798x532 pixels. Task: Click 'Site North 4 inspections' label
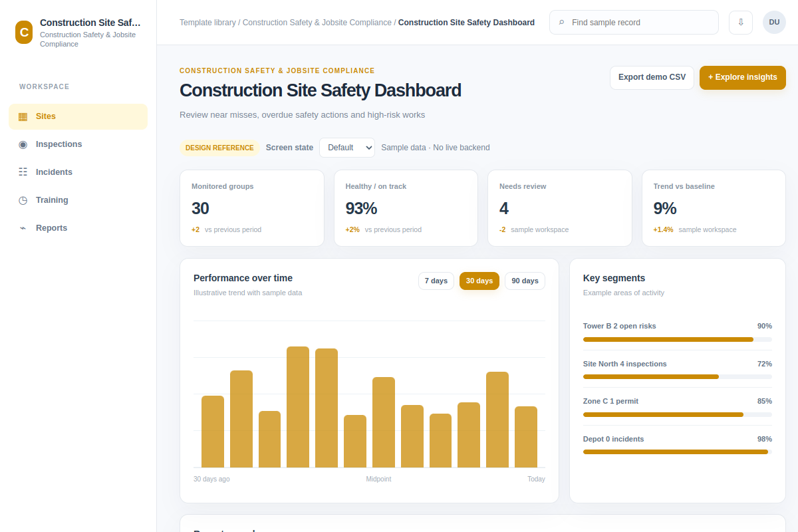click(x=625, y=364)
